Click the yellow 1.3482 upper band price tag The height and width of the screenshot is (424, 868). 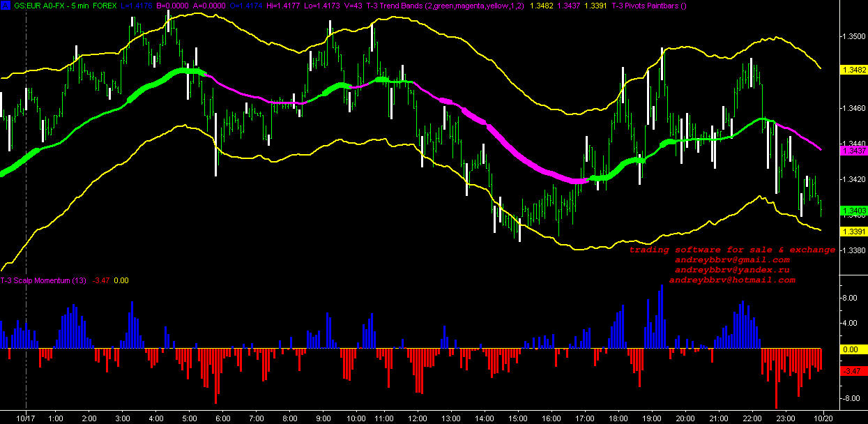click(x=853, y=70)
